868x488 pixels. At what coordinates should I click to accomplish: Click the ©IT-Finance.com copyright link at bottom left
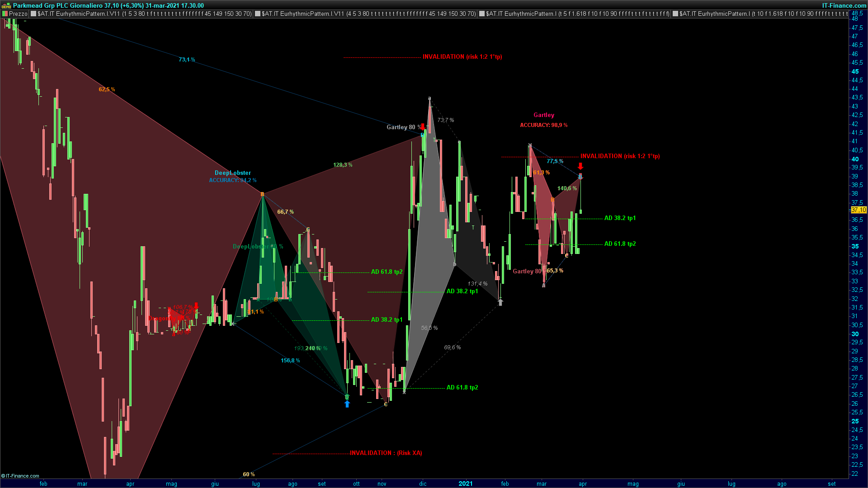[20, 476]
